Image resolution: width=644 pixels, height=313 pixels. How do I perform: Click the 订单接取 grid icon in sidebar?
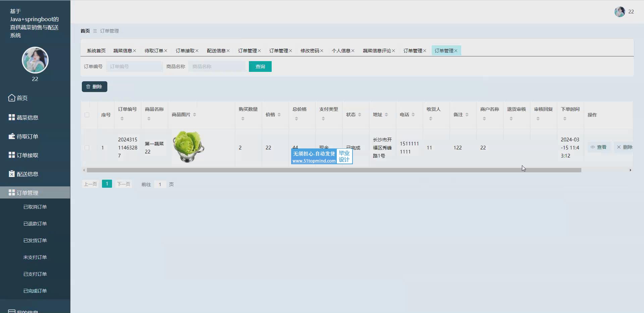(12, 155)
